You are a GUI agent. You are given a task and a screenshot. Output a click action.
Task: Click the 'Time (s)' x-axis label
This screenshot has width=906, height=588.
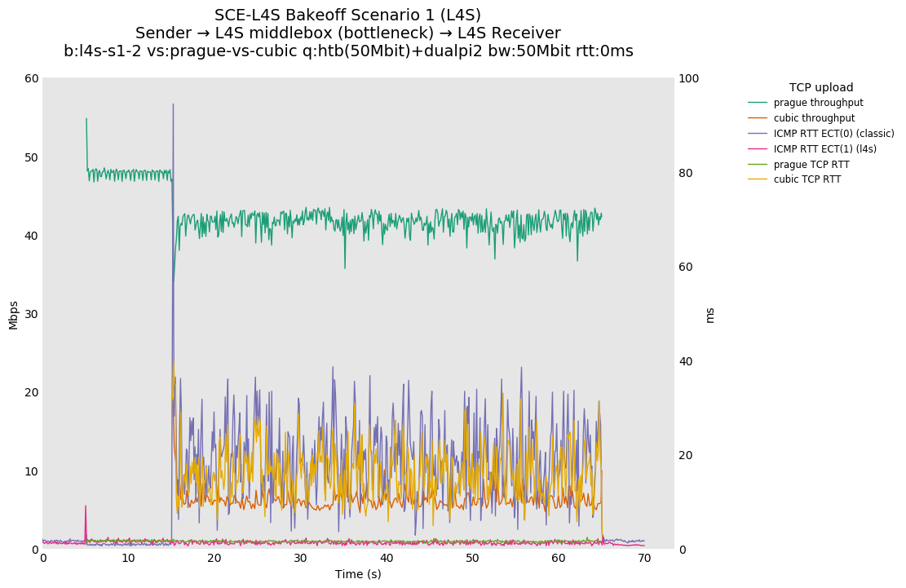coord(358,574)
